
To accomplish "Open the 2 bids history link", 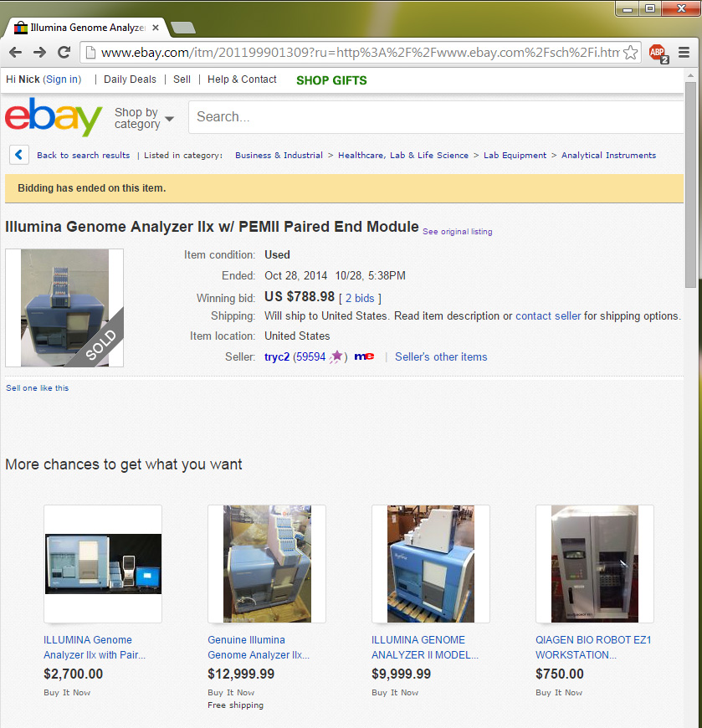I will 360,298.
